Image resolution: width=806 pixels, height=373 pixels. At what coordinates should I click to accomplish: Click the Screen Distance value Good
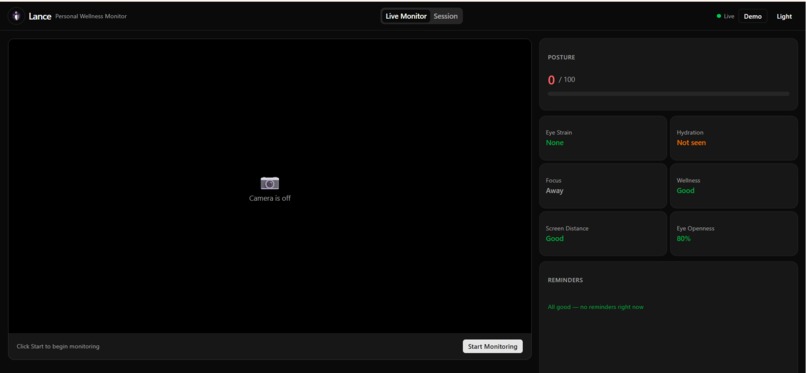click(555, 238)
